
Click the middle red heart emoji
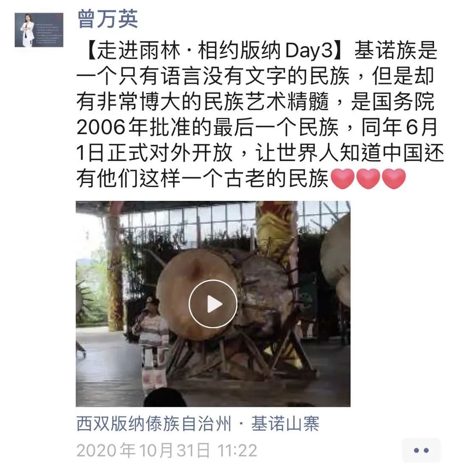pyautogui.click(x=368, y=179)
